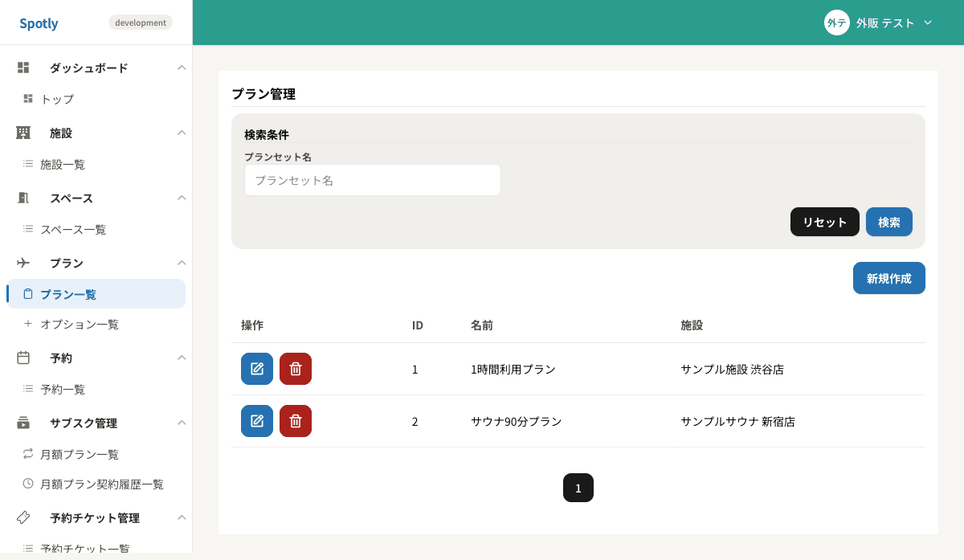Viewport: 964px width, 560px height.
Task: Select プラン一覧 in the sidebar
Action: pos(96,294)
